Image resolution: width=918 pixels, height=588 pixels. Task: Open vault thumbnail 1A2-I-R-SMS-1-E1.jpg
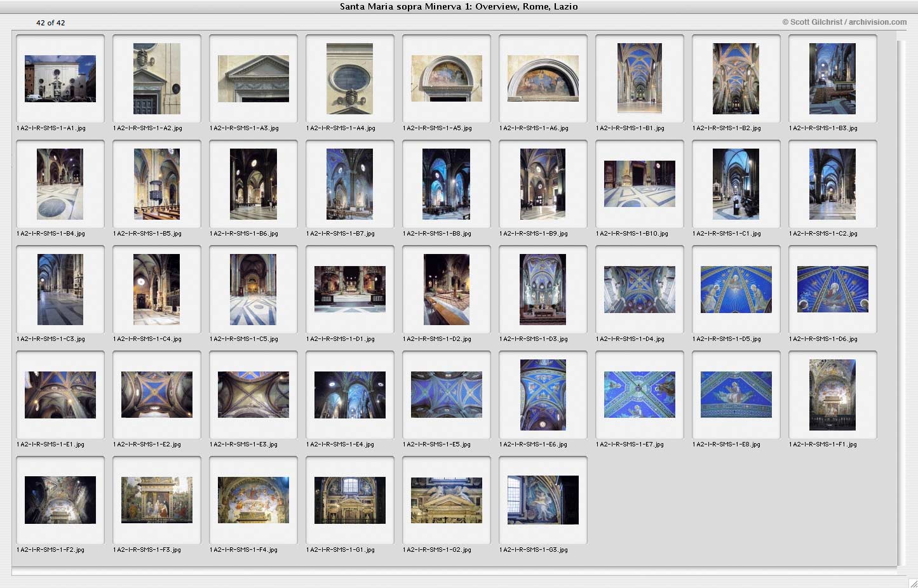(60, 395)
